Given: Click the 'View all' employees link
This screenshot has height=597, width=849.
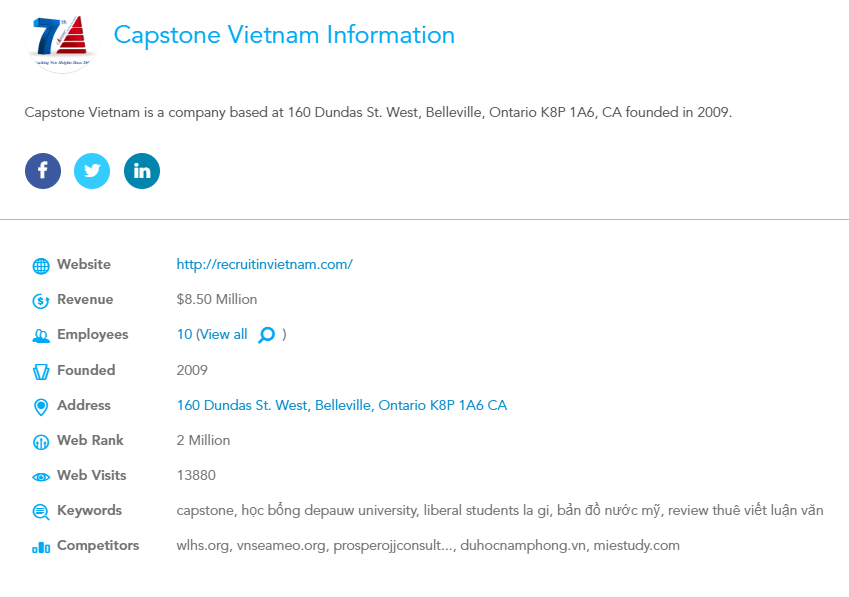Looking at the screenshot, I should 223,335.
